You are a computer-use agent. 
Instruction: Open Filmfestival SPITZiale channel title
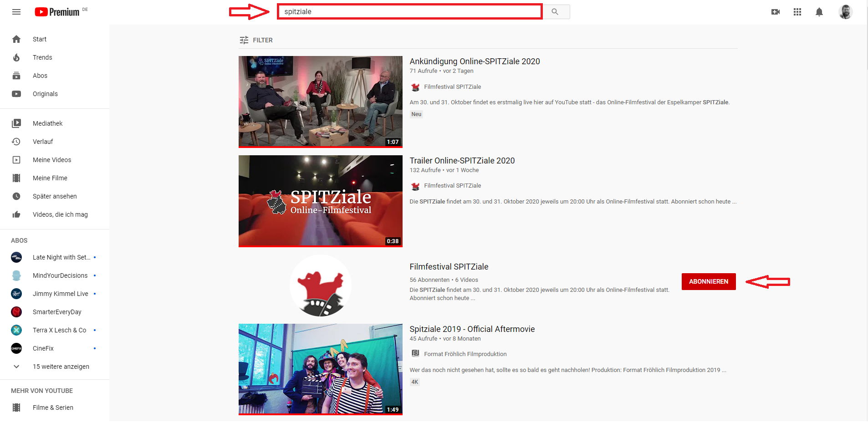(x=449, y=267)
